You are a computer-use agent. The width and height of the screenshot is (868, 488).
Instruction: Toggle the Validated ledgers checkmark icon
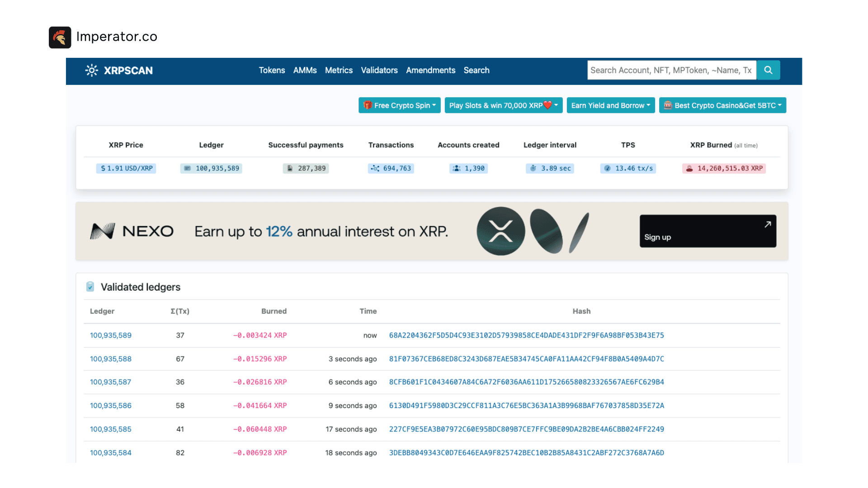[x=90, y=286]
